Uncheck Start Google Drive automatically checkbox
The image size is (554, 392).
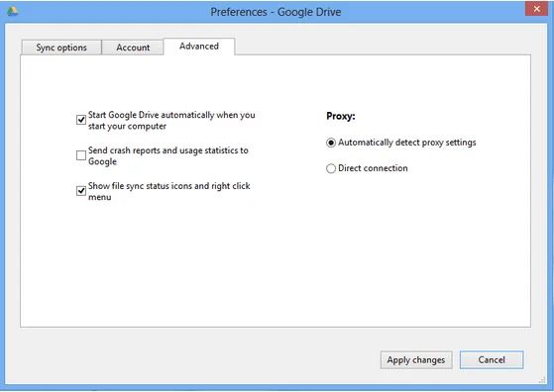click(x=81, y=120)
